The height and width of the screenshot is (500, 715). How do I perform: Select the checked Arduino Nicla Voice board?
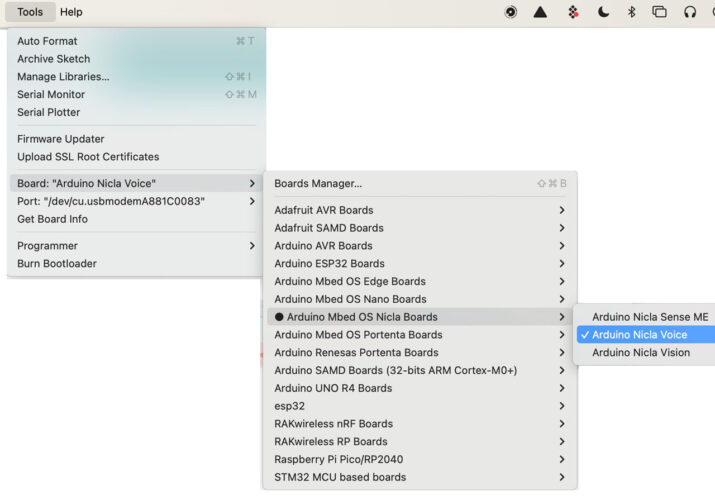(640, 335)
